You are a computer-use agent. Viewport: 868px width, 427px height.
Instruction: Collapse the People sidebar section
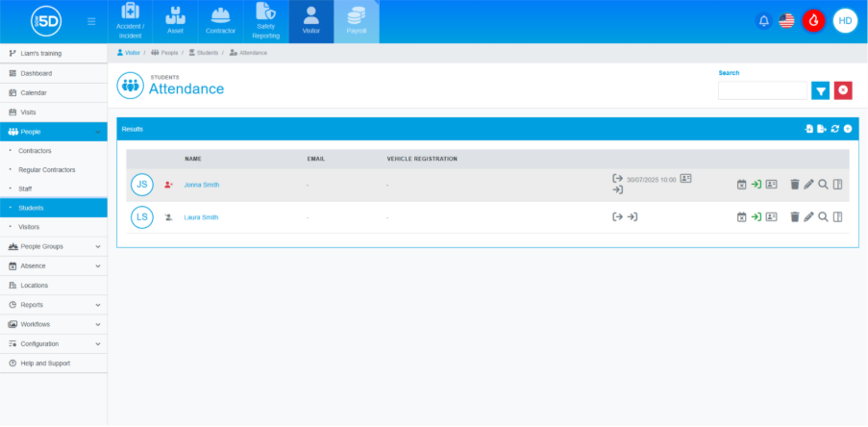[x=54, y=132]
